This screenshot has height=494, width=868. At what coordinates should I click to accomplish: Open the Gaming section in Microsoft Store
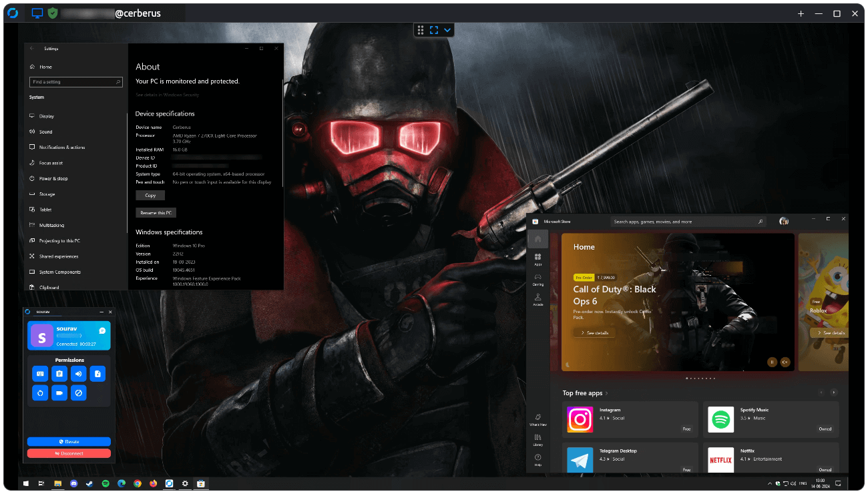tap(538, 279)
